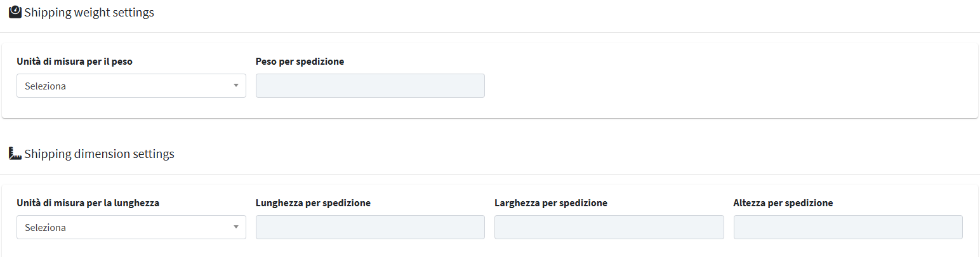Click the Unità di misura per la lunghezza label

(88, 203)
